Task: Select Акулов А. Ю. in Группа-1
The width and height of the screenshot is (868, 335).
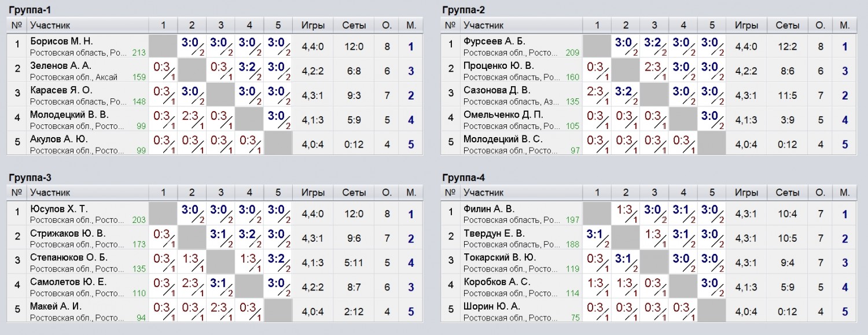Action: [x=59, y=139]
